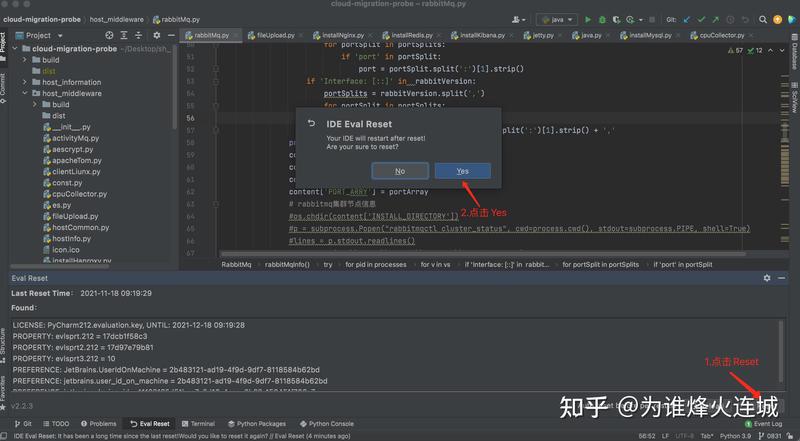The height and width of the screenshot is (441, 800).
Task: Select hostInfo.py in project tree
Action: click(71, 239)
